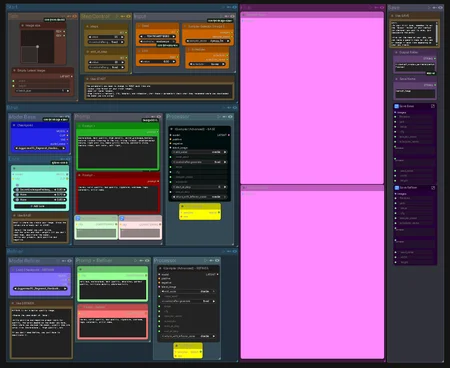Screen dimensions: 450x368
Task: Click the bypass arrow icon on Base group header
Action: (x=229, y=108)
